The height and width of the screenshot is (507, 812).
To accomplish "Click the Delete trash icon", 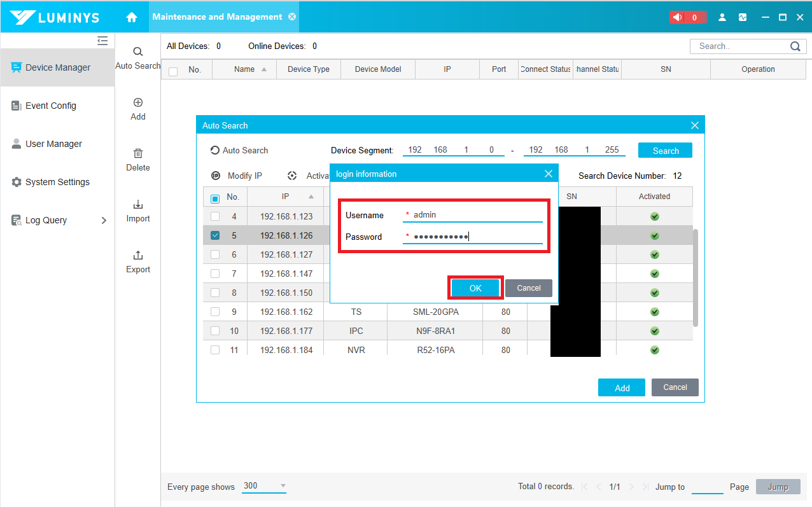I will point(138,154).
